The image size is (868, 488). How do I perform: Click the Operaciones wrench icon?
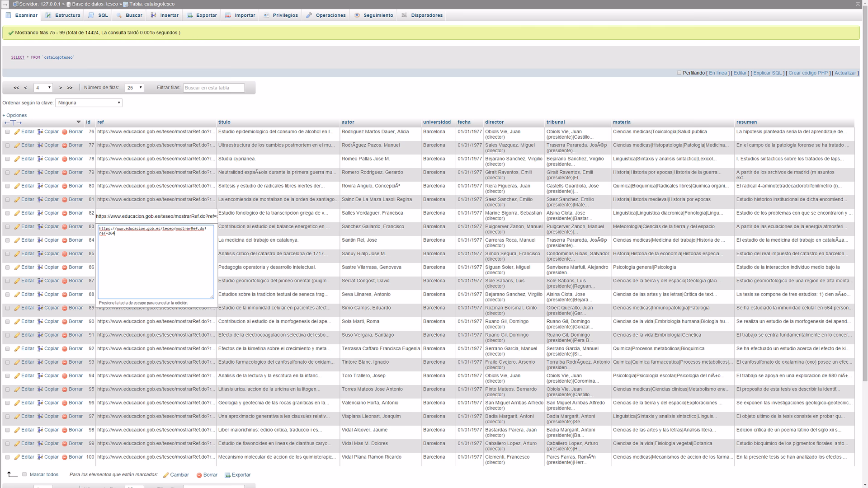point(309,15)
